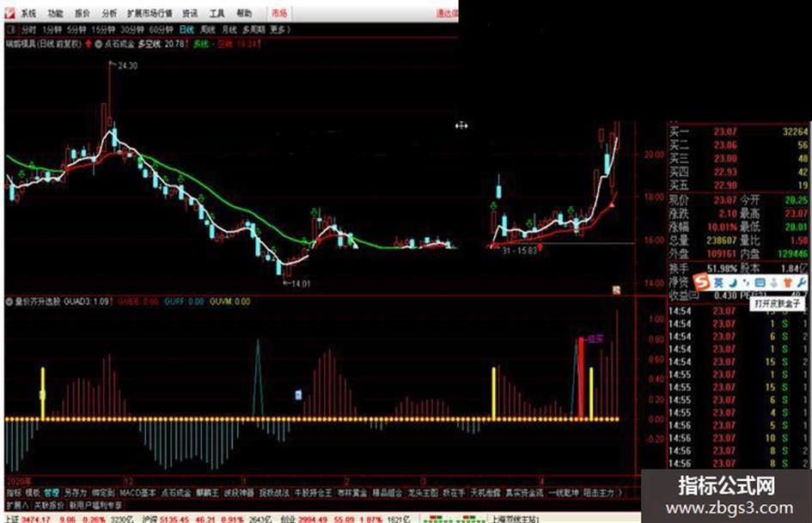
Task: Expand the 更多 periods list
Action: click(280, 30)
